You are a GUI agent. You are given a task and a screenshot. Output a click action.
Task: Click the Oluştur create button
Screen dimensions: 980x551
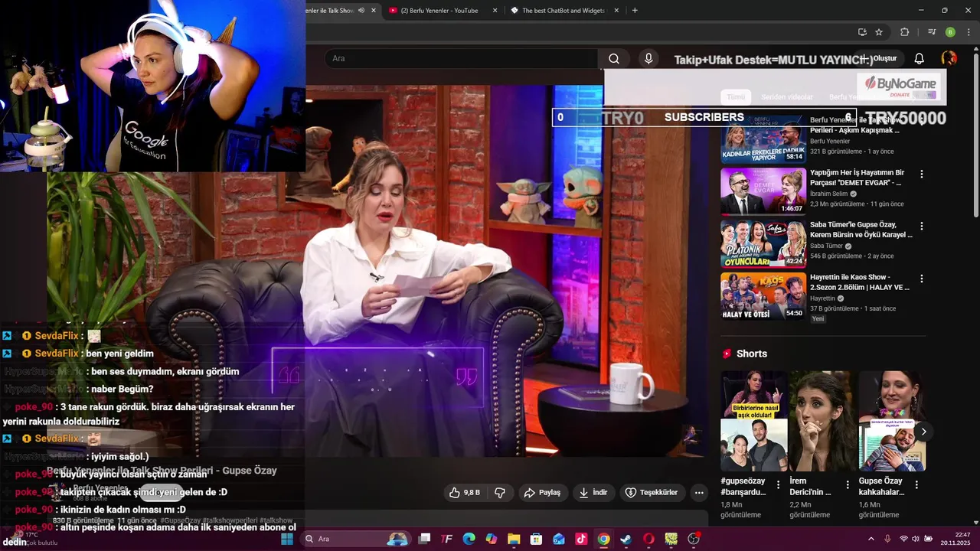(x=878, y=58)
